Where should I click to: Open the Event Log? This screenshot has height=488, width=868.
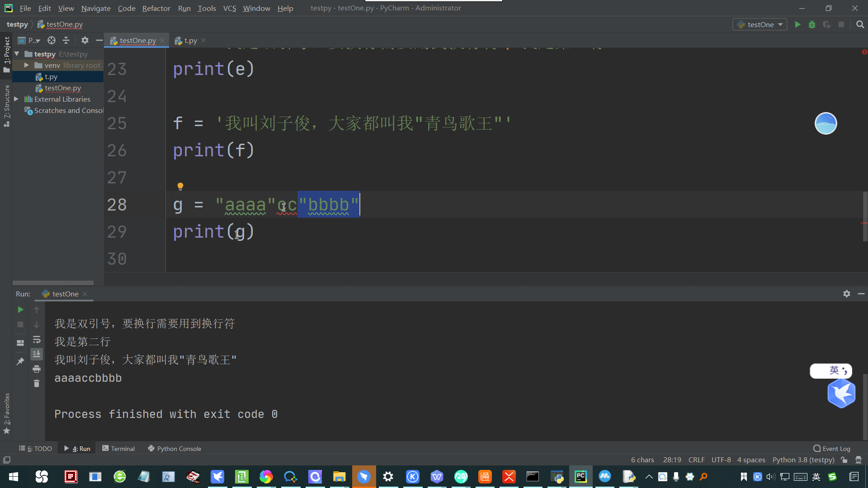coord(832,448)
